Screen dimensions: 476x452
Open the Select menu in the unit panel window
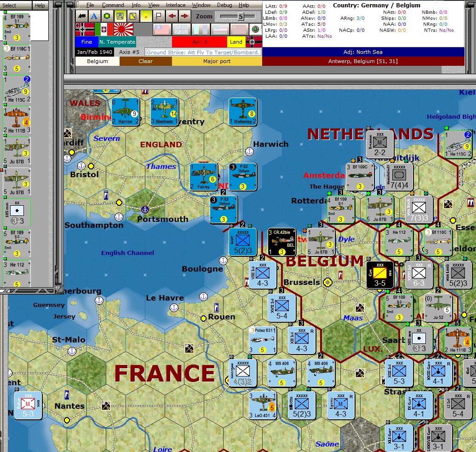(9, 5)
